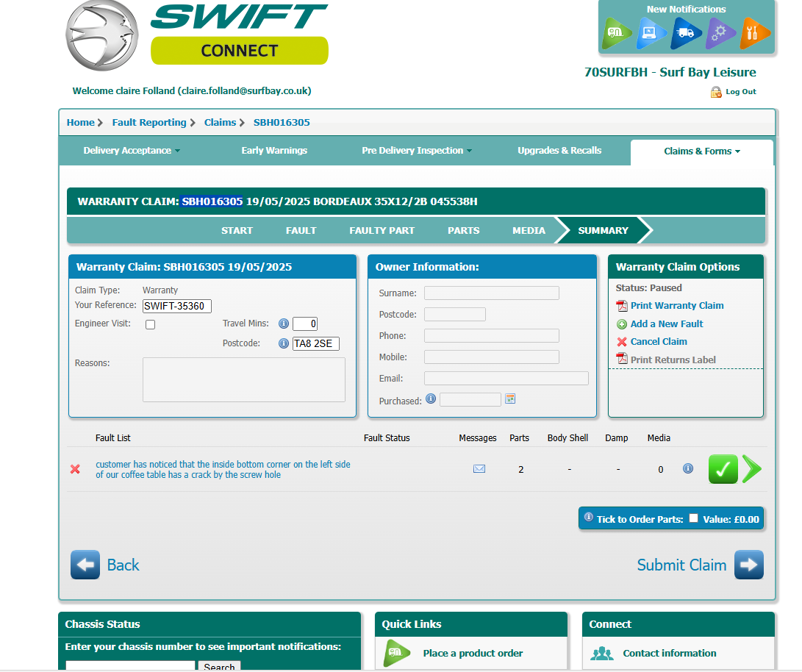Click the green arrow on the fault row
The height and width of the screenshot is (672, 802).
[752, 469]
